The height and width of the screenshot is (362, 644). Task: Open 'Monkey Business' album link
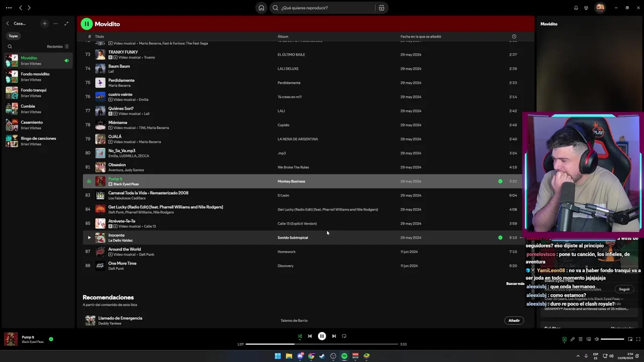pyautogui.click(x=291, y=181)
